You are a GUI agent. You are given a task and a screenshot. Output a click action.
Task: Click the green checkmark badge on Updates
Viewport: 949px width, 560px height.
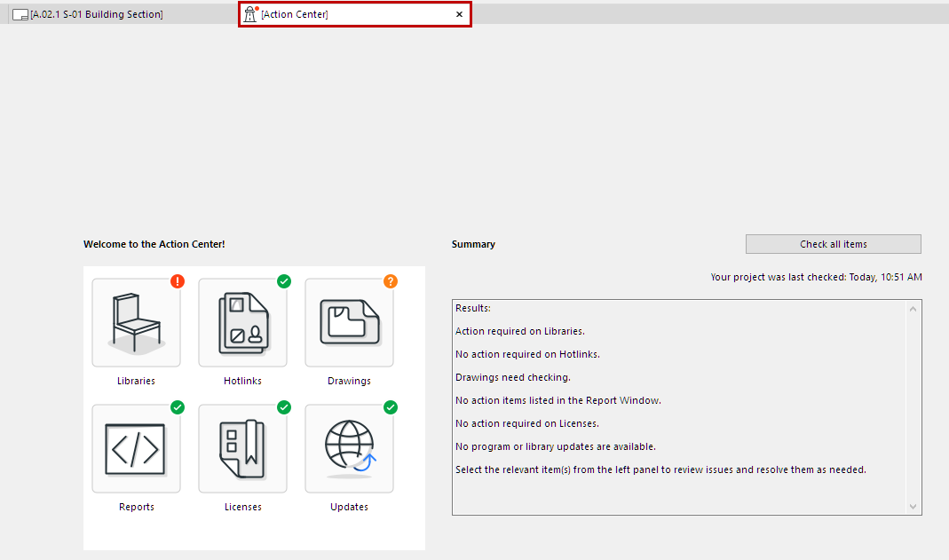(x=391, y=407)
